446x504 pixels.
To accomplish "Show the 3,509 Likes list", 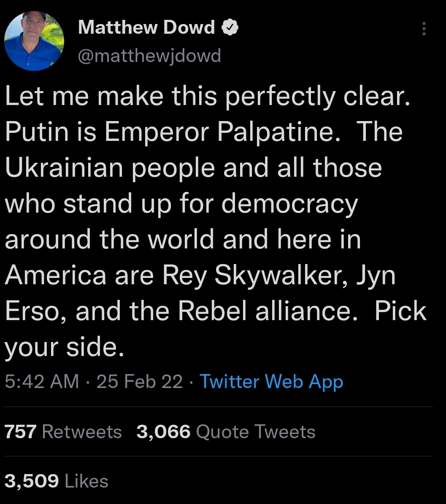I will click(56, 481).
